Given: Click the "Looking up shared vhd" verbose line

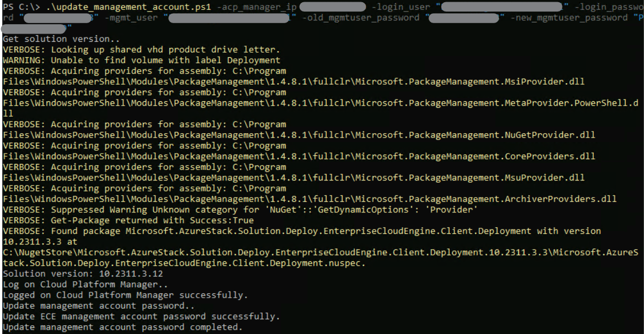Looking at the screenshot, I should click(x=142, y=50).
